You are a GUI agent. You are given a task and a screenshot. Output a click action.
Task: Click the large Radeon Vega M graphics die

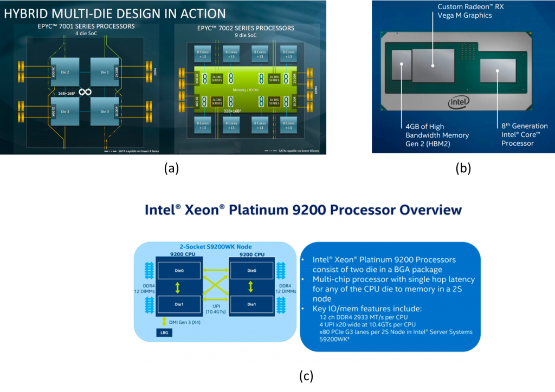[433, 66]
